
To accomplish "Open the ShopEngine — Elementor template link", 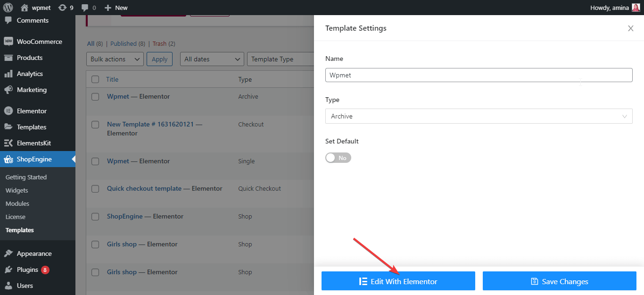I will click(x=145, y=216).
